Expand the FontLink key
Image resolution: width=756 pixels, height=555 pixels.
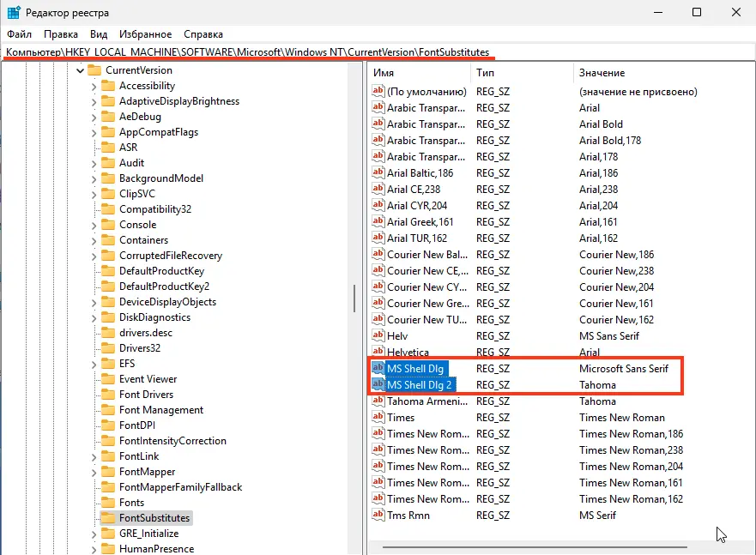(94, 456)
